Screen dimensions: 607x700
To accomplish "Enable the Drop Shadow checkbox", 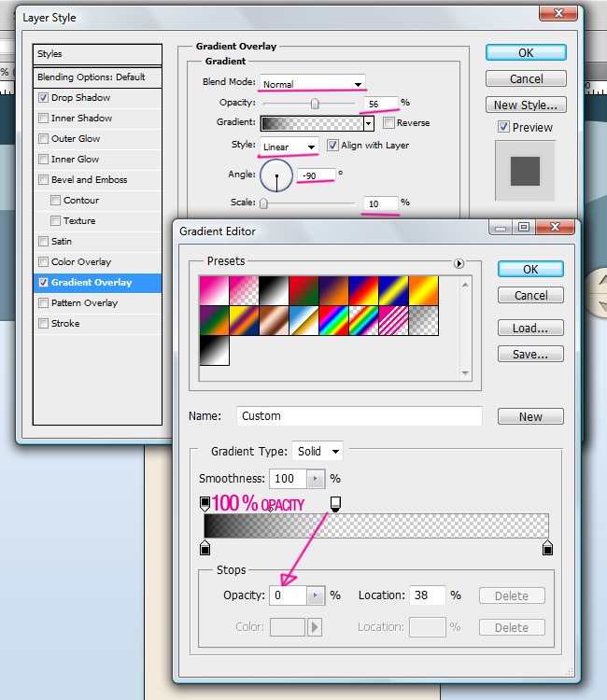I will [x=44, y=98].
